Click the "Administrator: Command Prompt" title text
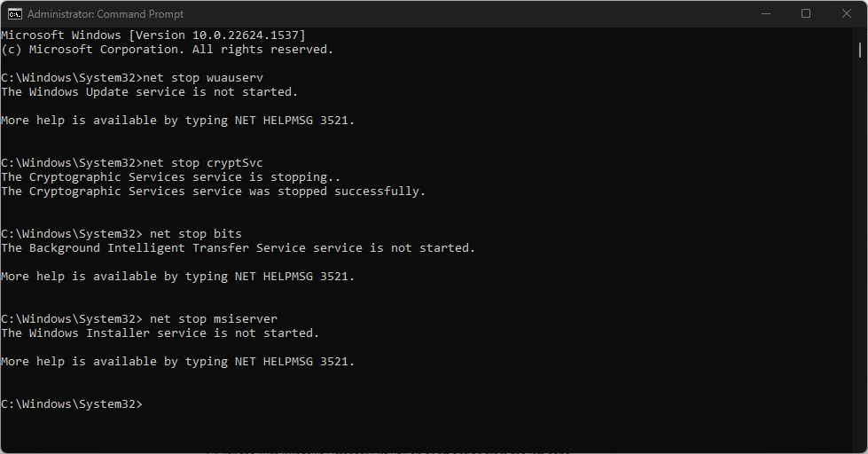The width and height of the screenshot is (868, 454). click(106, 14)
